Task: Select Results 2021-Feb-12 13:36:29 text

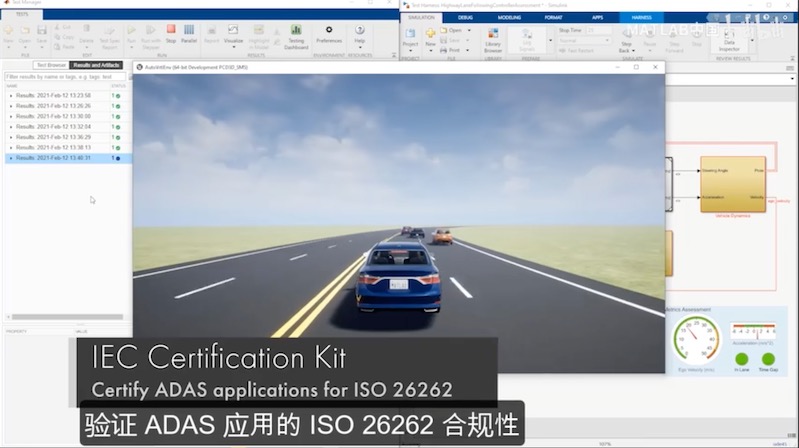Action: pyautogui.click(x=53, y=137)
